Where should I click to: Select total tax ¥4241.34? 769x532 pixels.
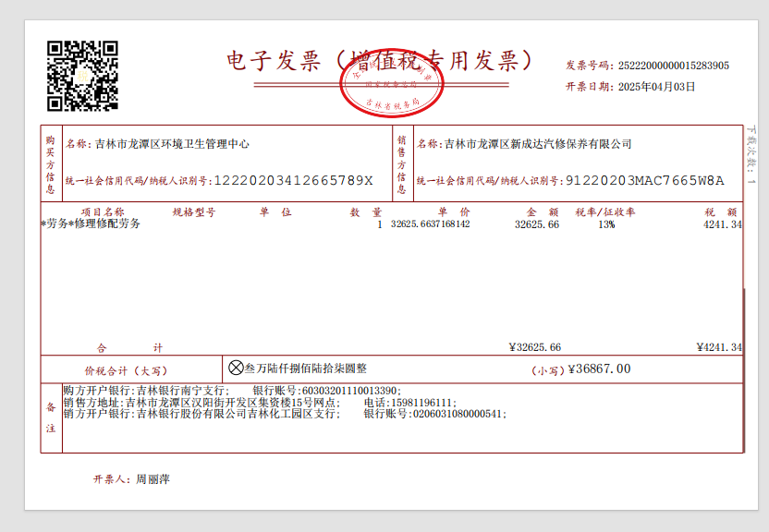tap(719, 347)
